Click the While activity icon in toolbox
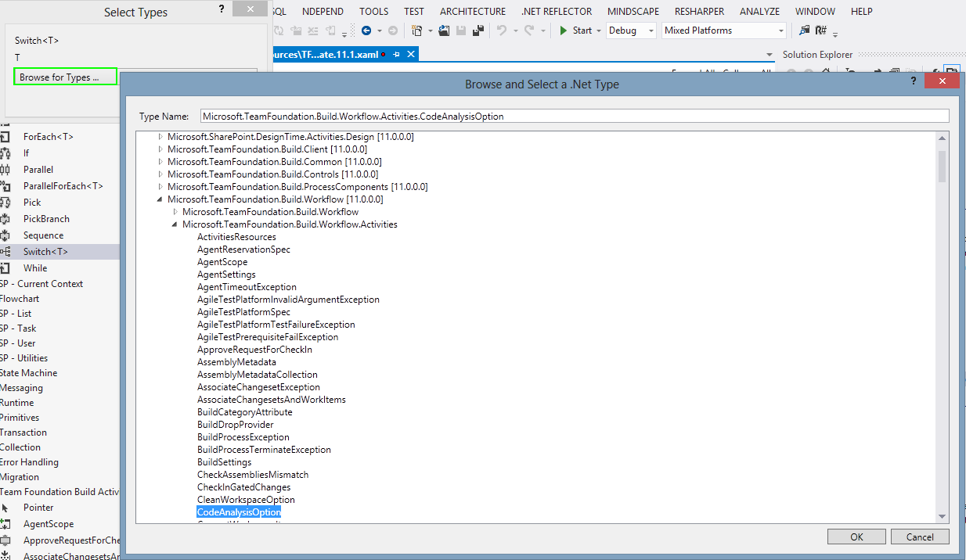Screen dimensions: 966x560 coord(6,268)
